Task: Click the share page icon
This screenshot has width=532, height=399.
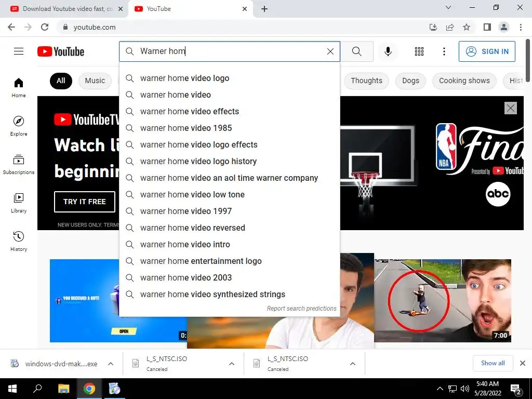Action: click(x=450, y=27)
